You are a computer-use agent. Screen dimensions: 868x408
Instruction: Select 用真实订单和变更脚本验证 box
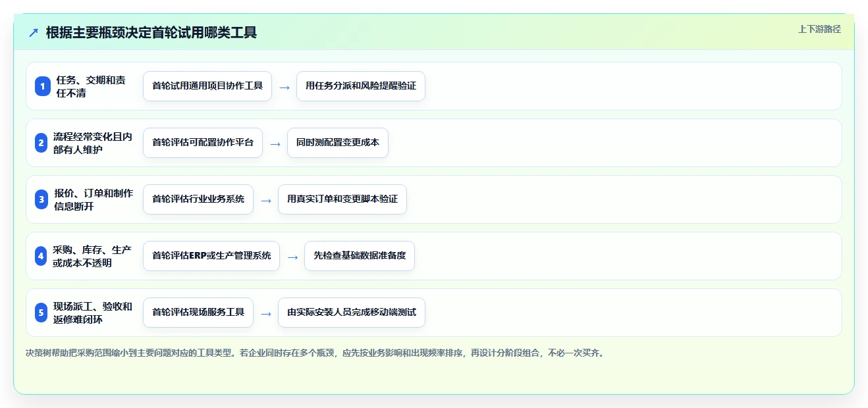pos(342,199)
